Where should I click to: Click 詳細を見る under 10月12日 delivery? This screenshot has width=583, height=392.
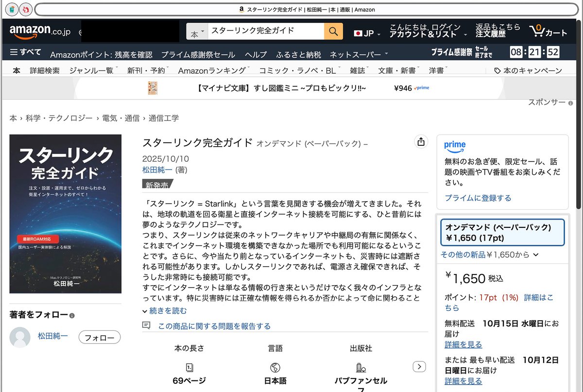tap(463, 381)
